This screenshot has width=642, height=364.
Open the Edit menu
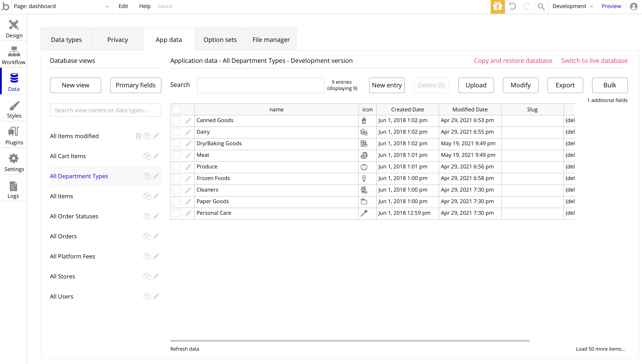123,6
